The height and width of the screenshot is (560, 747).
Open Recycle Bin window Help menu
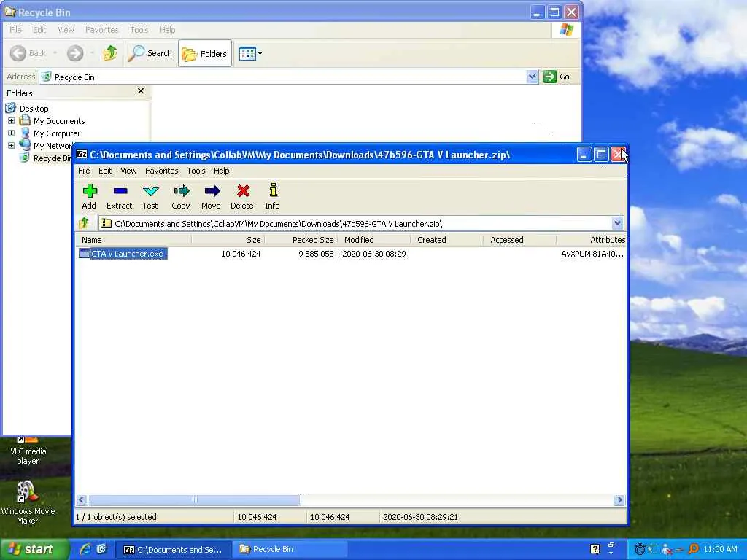[167, 29]
